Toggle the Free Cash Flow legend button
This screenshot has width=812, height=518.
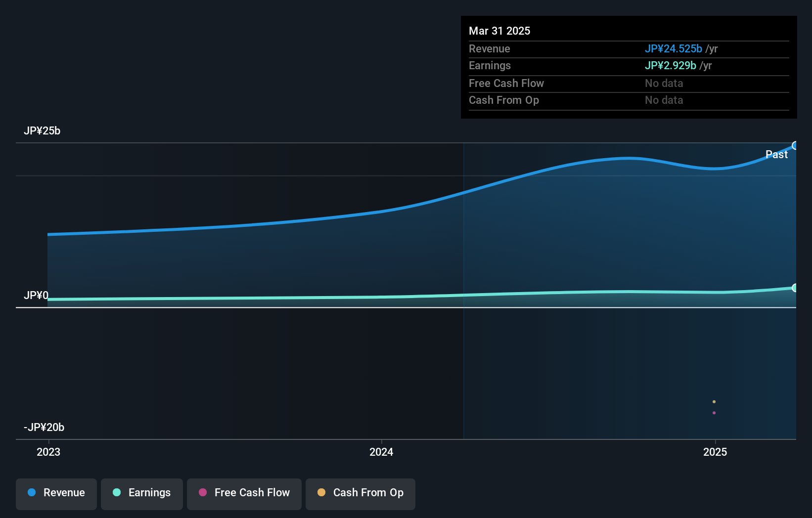click(244, 494)
